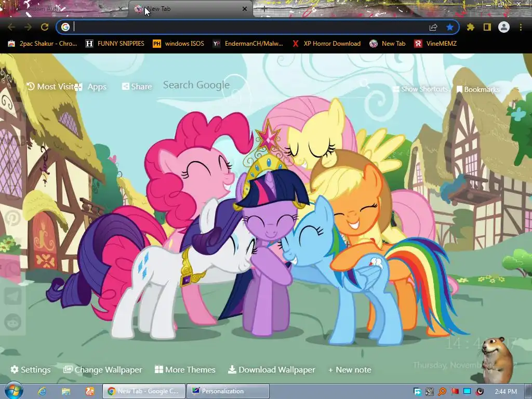Viewport: 532px width, 399px height.
Task: Open the windows ISOS bookmark
Action: coord(179,44)
